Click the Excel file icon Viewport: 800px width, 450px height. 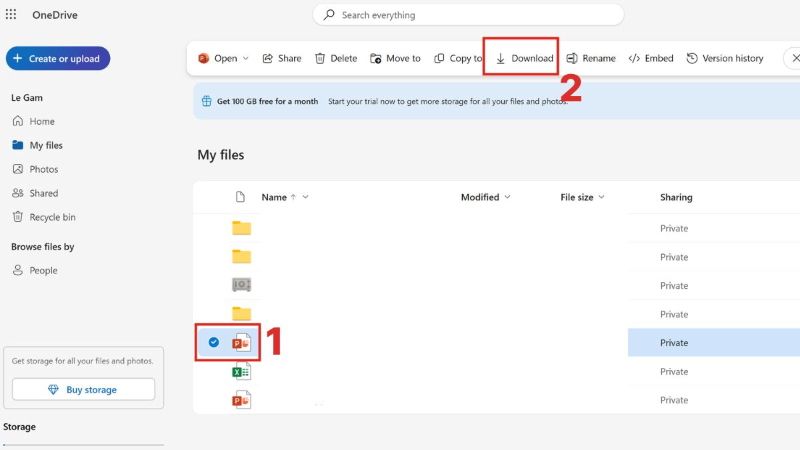[241, 371]
